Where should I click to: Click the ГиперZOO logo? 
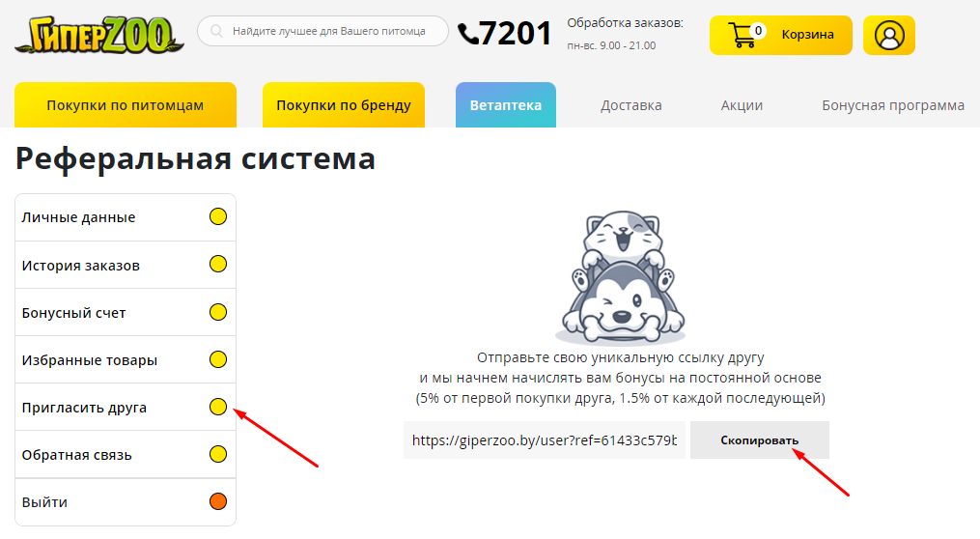99,35
